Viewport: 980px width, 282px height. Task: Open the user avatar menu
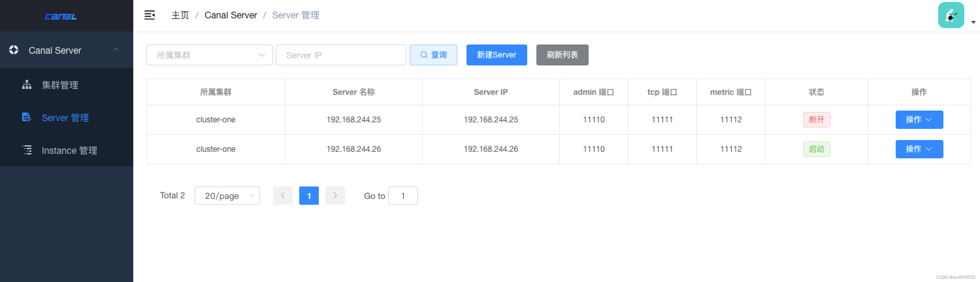click(x=951, y=15)
